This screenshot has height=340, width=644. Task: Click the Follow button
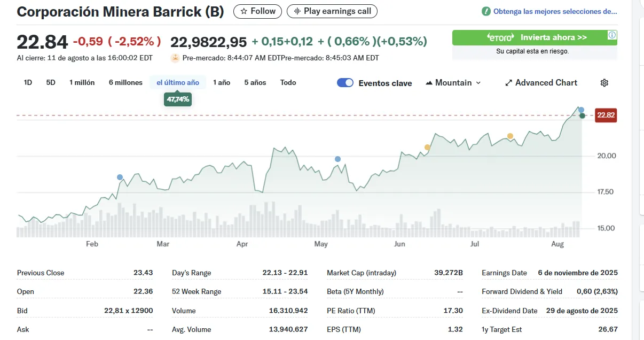tap(257, 11)
